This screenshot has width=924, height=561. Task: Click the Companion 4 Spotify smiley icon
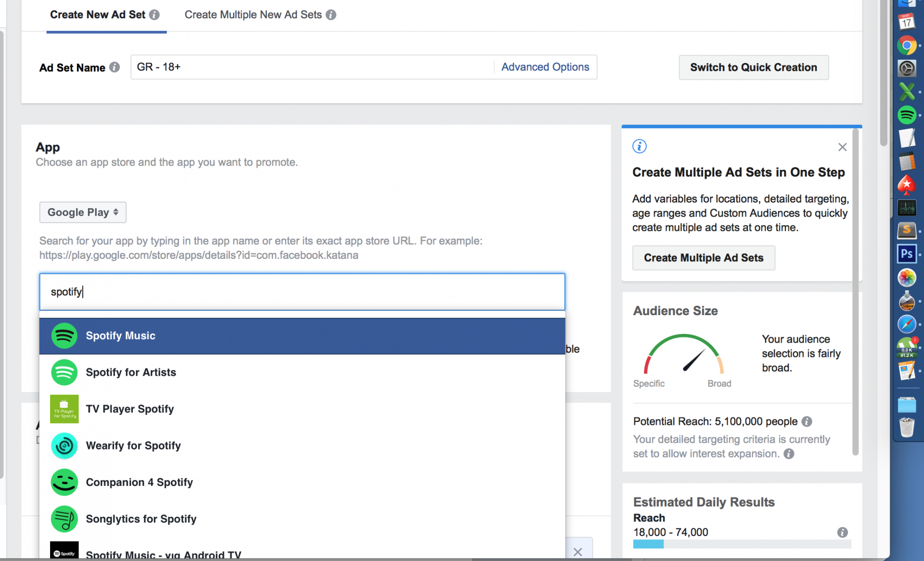[x=64, y=482]
